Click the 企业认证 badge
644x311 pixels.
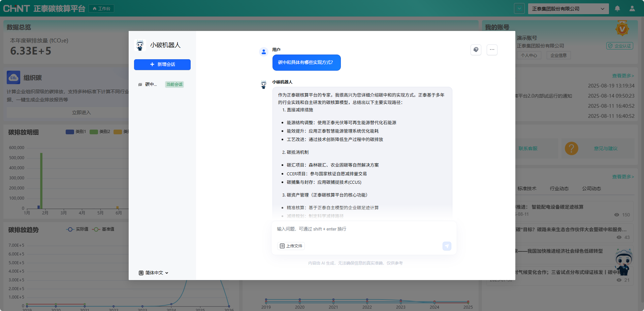point(620,46)
